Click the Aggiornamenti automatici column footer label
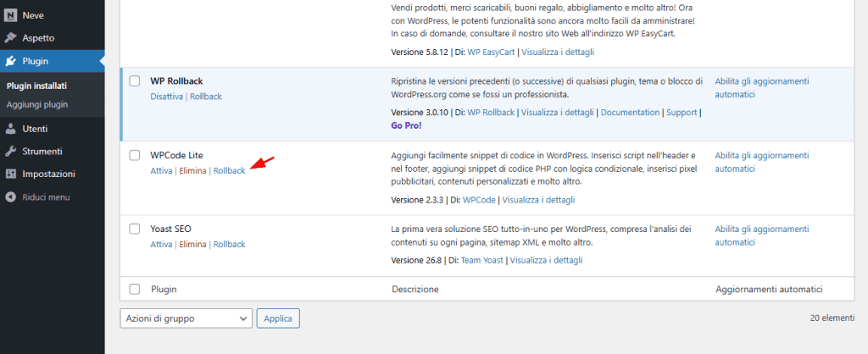 pos(769,289)
